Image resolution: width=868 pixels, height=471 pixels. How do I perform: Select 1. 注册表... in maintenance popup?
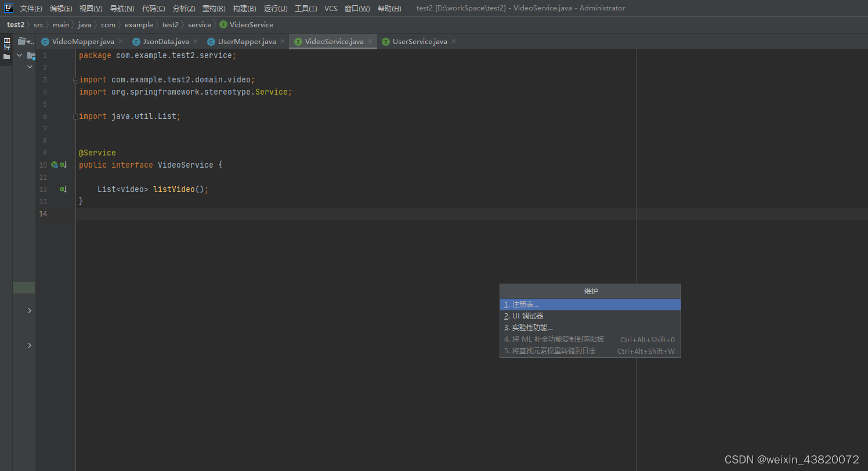(590, 305)
